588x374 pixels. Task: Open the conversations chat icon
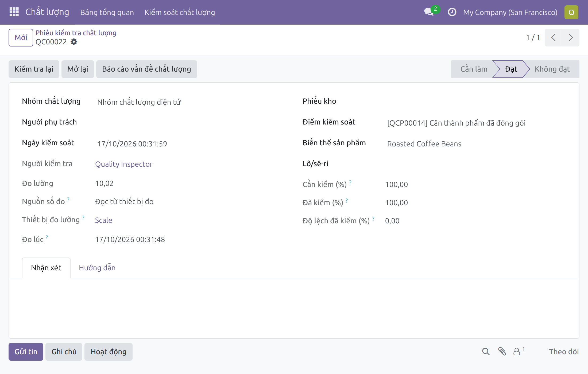(429, 12)
